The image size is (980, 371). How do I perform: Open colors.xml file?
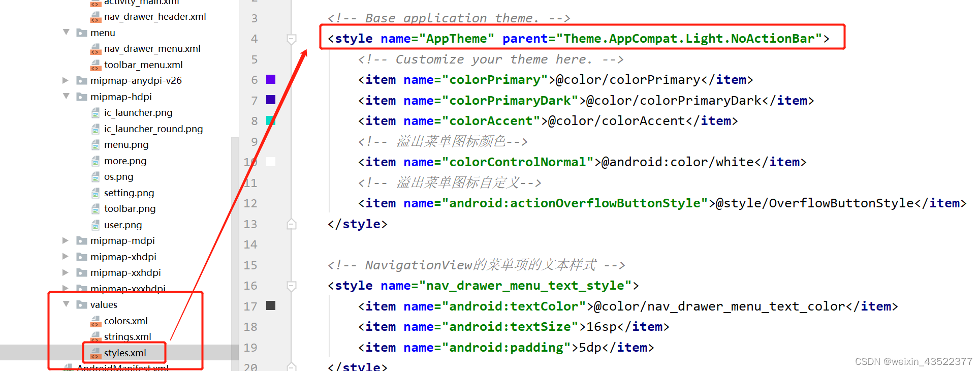click(x=126, y=321)
